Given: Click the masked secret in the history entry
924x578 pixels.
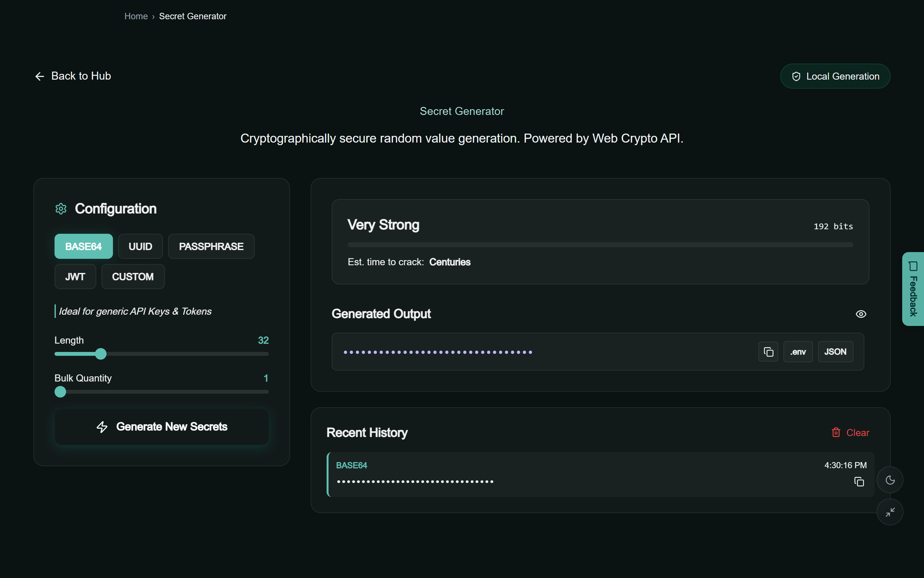Looking at the screenshot, I should point(415,482).
